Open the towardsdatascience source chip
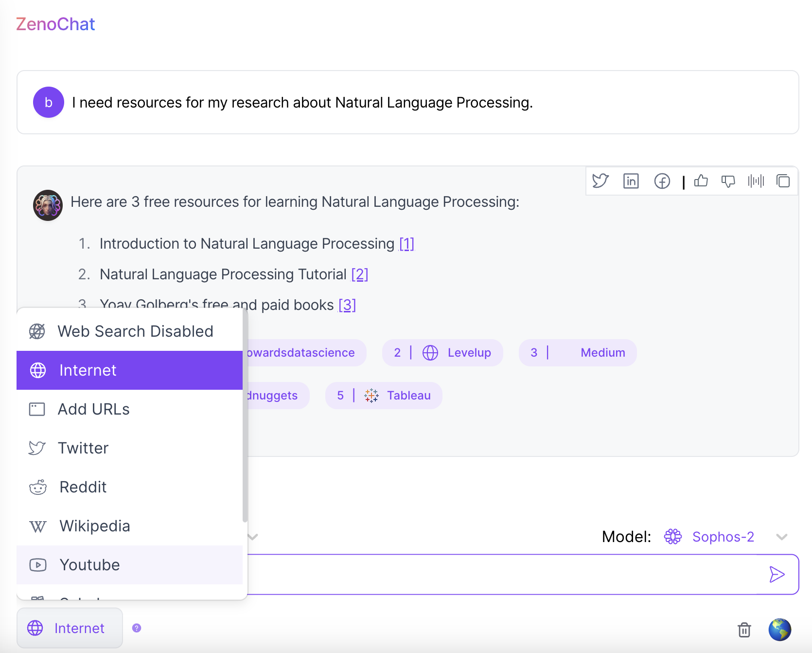812x653 pixels. point(306,353)
